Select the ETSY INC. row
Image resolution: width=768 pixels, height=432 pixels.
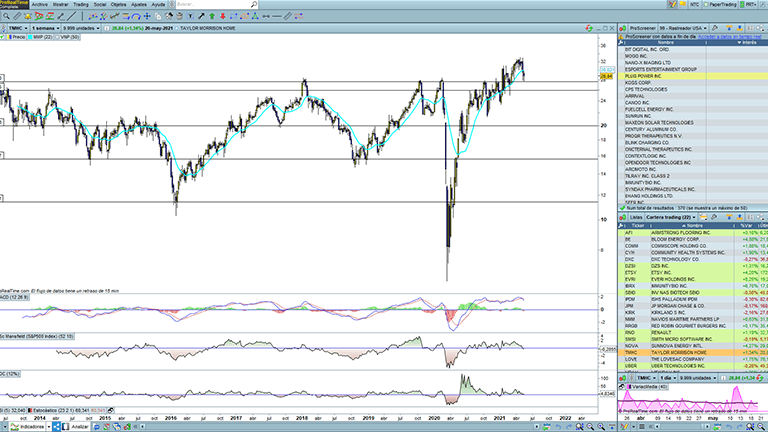(x=693, y=272)
